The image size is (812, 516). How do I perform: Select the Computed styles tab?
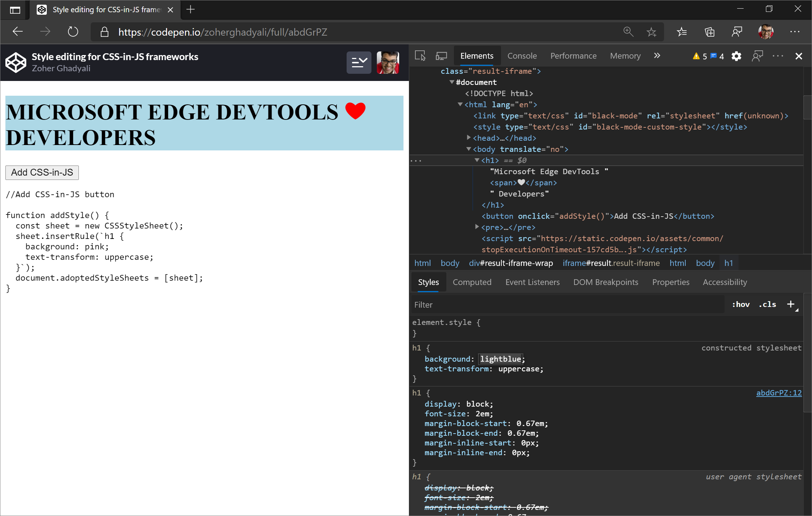pos(472,282)
